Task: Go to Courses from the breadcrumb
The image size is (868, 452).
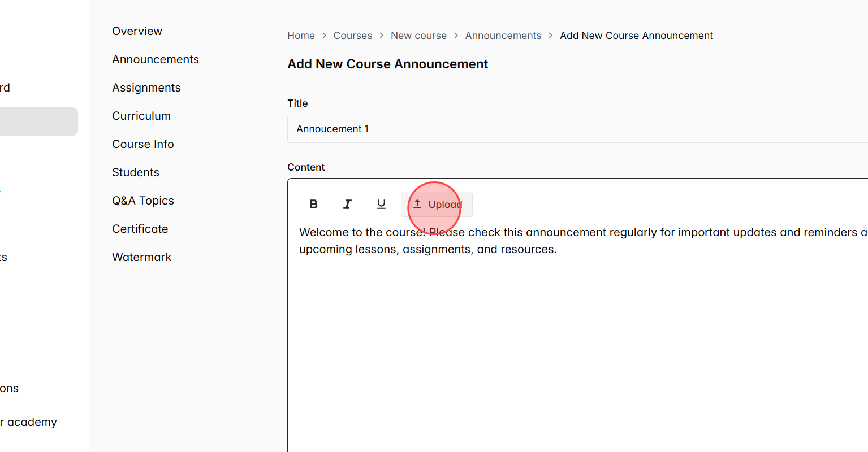Action: pos(353,35)
